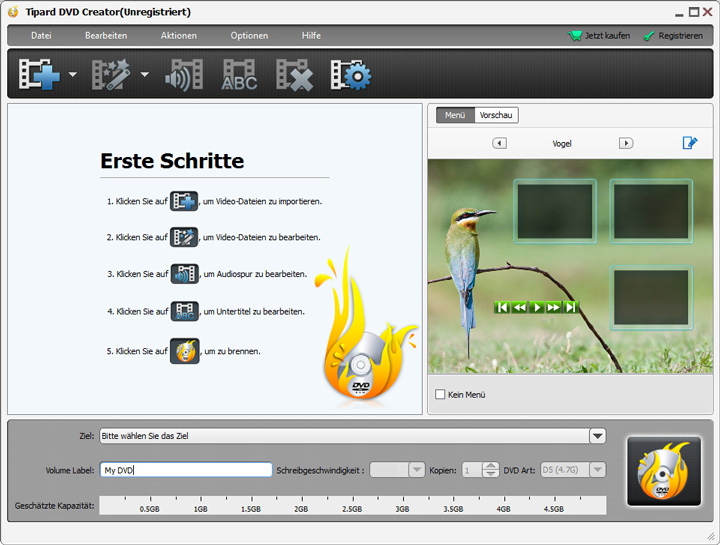Click the Tipard app icon in title bar

13,12
